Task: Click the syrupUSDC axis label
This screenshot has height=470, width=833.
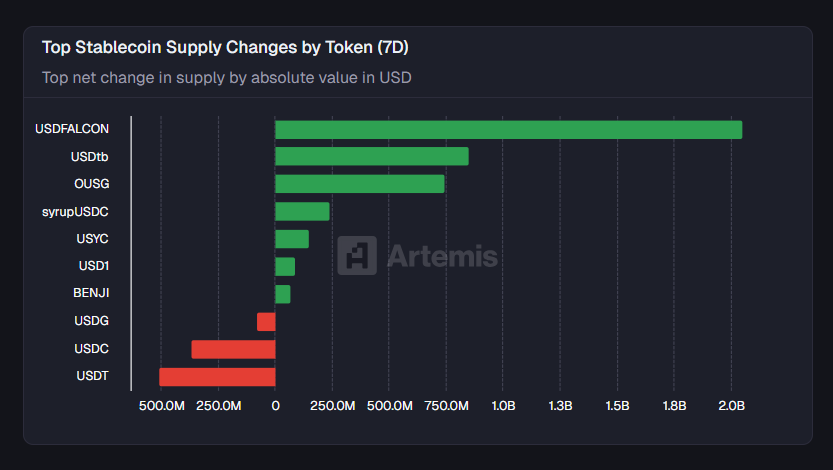Action: [76, 211]
